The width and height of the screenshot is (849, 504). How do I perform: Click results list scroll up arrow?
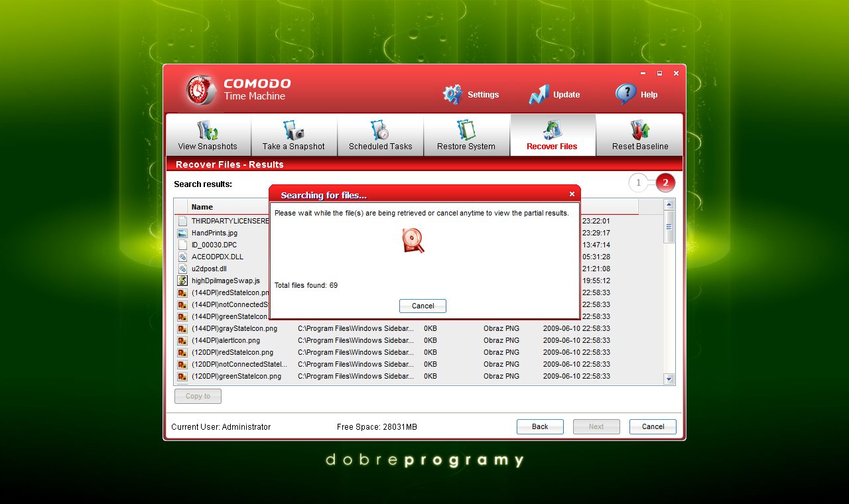[669, 205]
